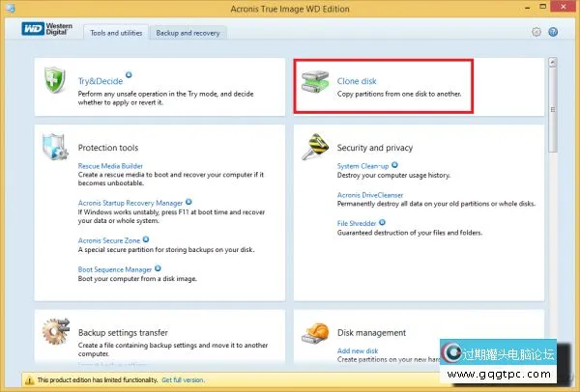580x392 pixels.
Task: Open Acronis Secure Zone
Action: (x=109, y=238)
